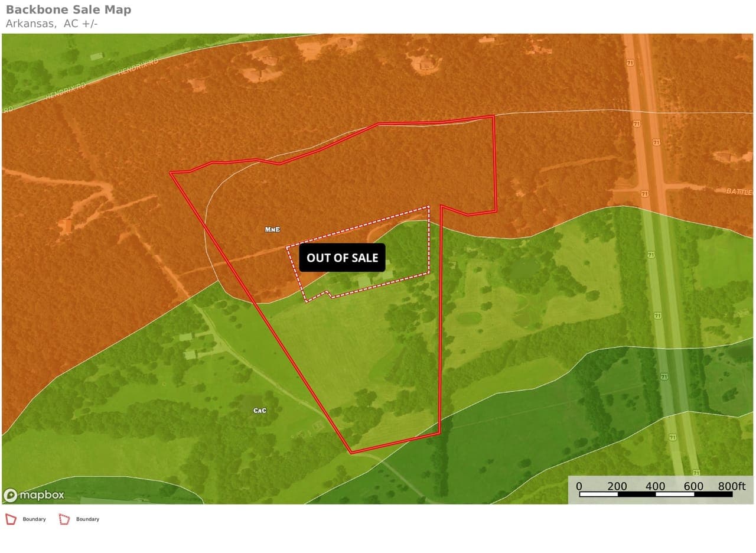Click the CaC soil type marker
Viewport: 756px width, 553px height.
pyautogui.click(x=259, y=410)
